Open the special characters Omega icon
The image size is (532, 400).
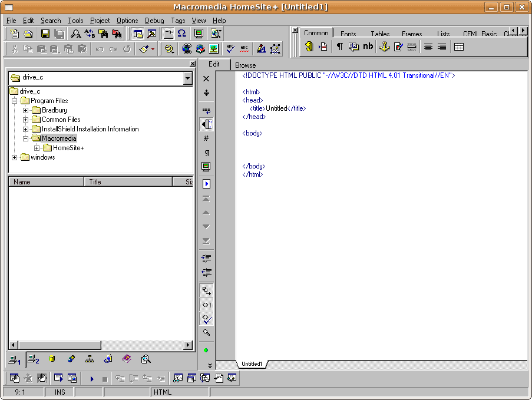[x=182, y=34]
